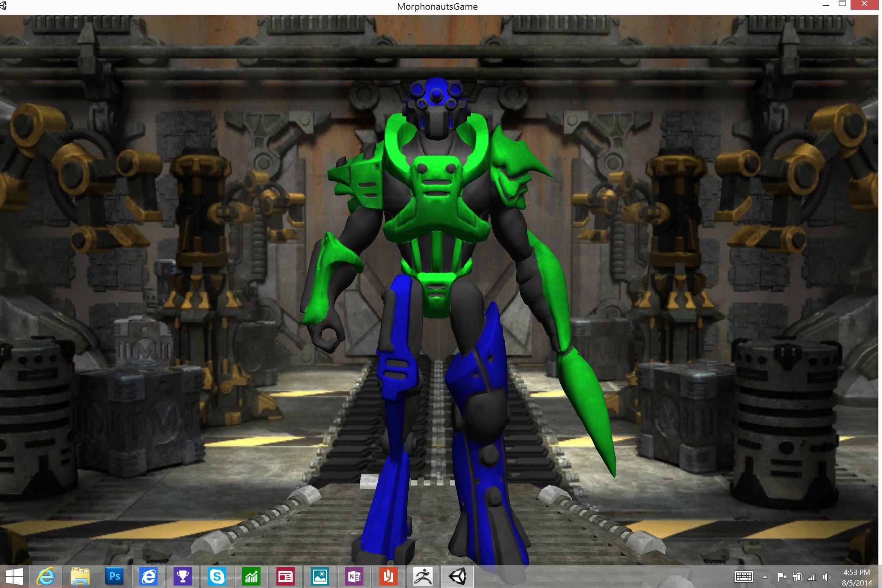
Task: Check battery power status icon
Action: pos(797,577)
